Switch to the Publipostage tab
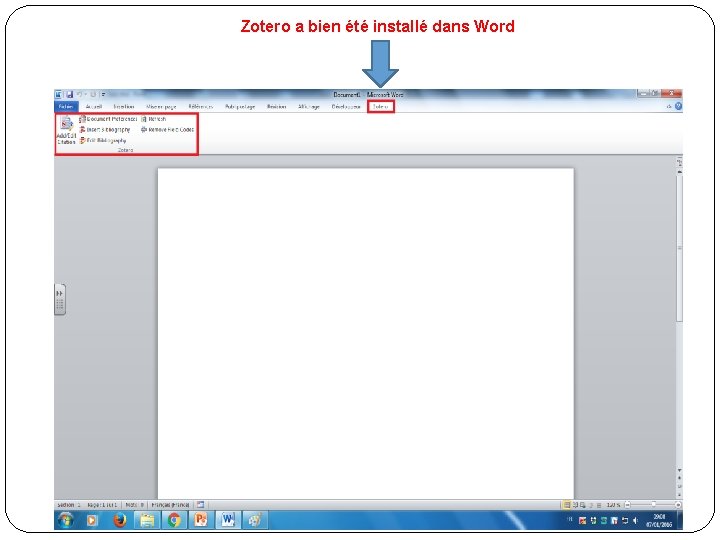 pyautogui.click(x=240, y=107)
